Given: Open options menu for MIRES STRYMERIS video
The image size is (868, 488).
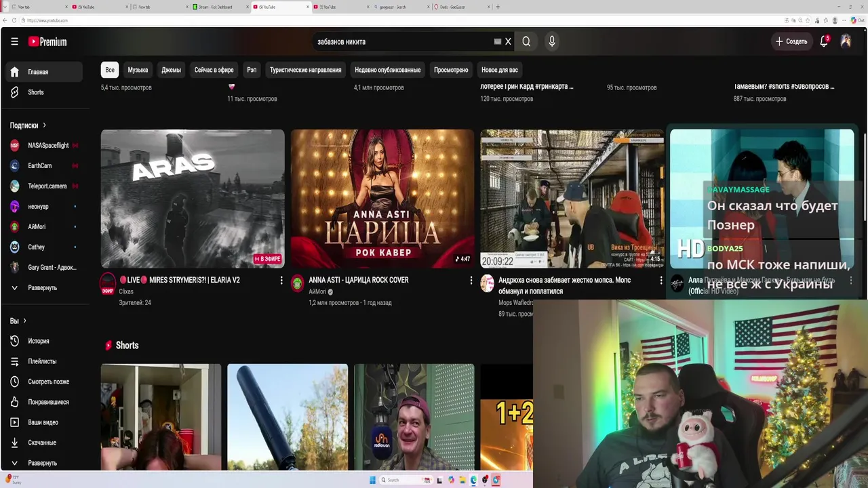Looking at the screenshot, I should [x=281, y=280].
